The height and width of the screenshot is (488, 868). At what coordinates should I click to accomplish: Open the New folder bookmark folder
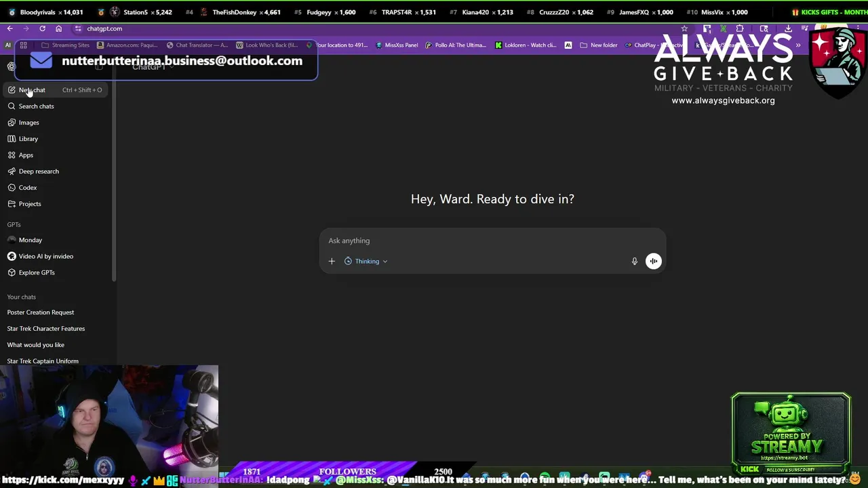tap(599, 45)
